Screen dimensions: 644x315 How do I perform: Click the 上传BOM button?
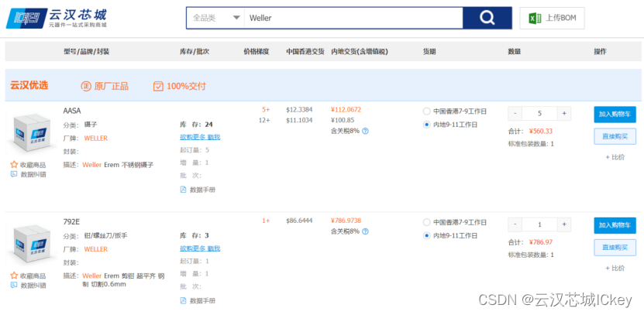(552, 18)
